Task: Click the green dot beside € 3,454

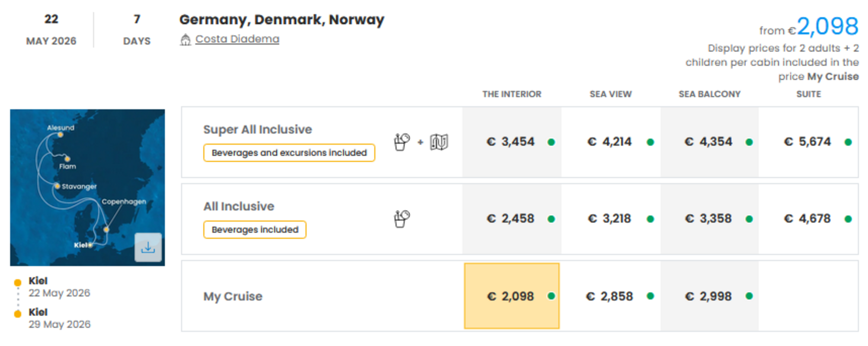Action: pos(551,142)
